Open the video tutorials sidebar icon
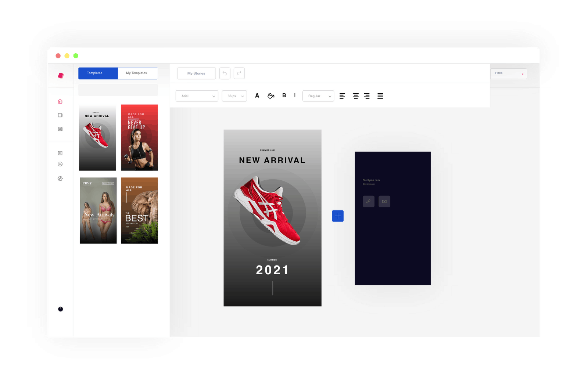The image size is (588, 386). [60, 153]
